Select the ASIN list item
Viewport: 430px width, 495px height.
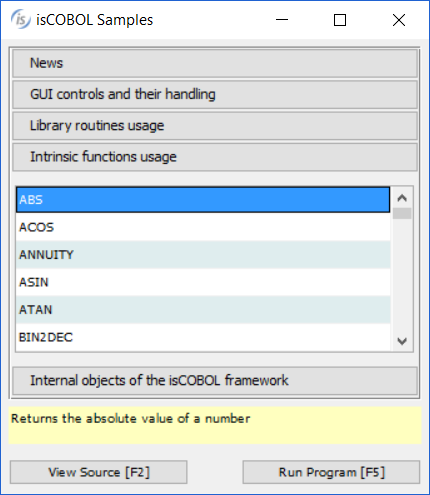tap(203, 282)
